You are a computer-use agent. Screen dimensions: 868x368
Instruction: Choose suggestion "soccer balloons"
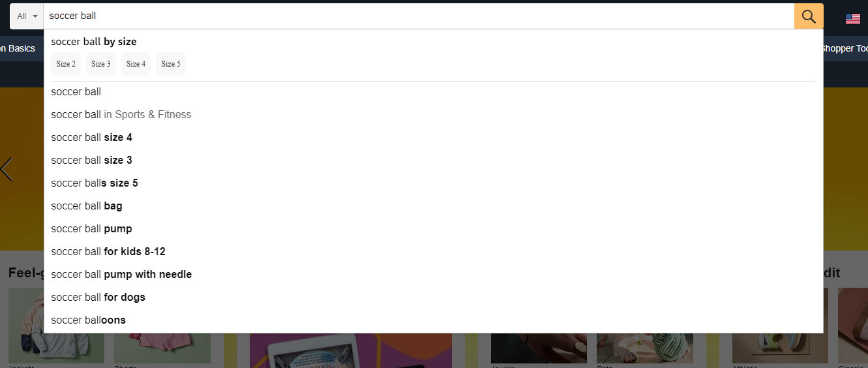(434, 320)
